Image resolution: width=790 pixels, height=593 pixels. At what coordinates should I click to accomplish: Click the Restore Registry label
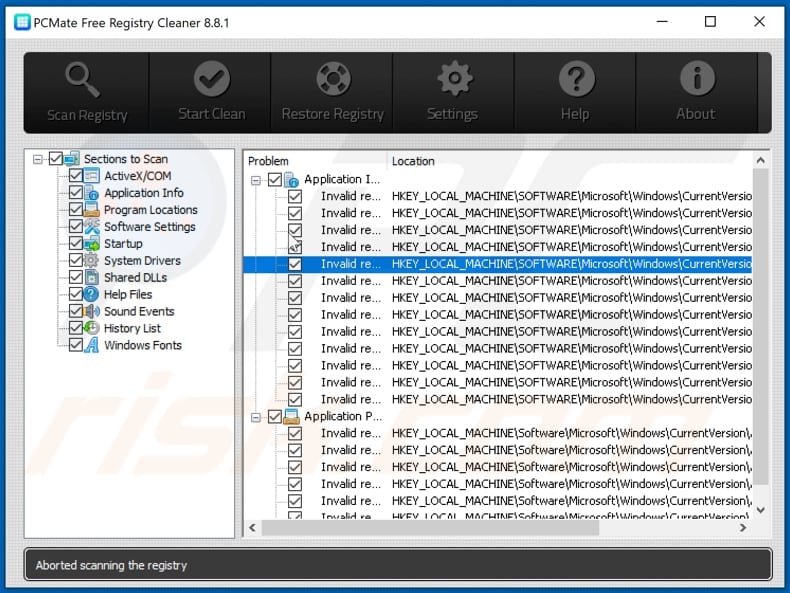pos(333,114)
